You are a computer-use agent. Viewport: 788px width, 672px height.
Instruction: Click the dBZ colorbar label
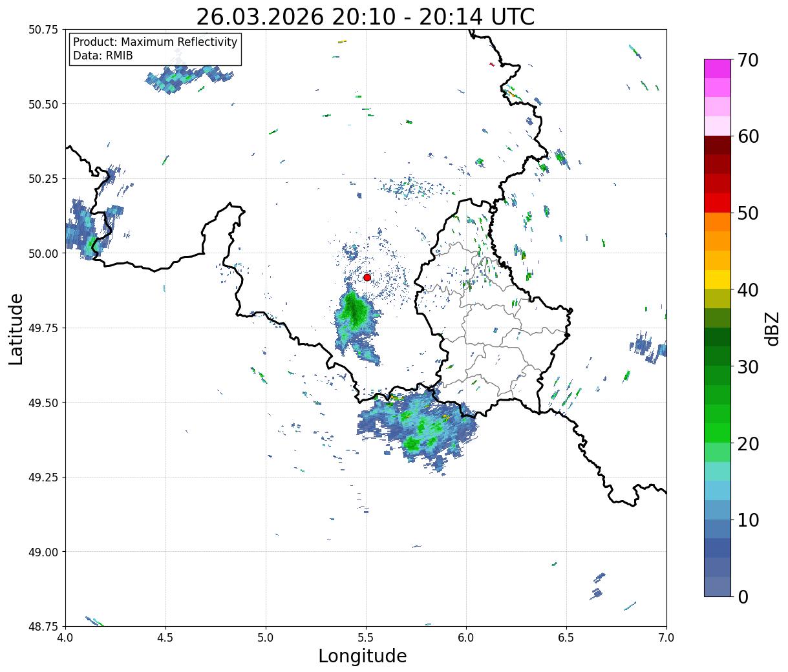772,328
